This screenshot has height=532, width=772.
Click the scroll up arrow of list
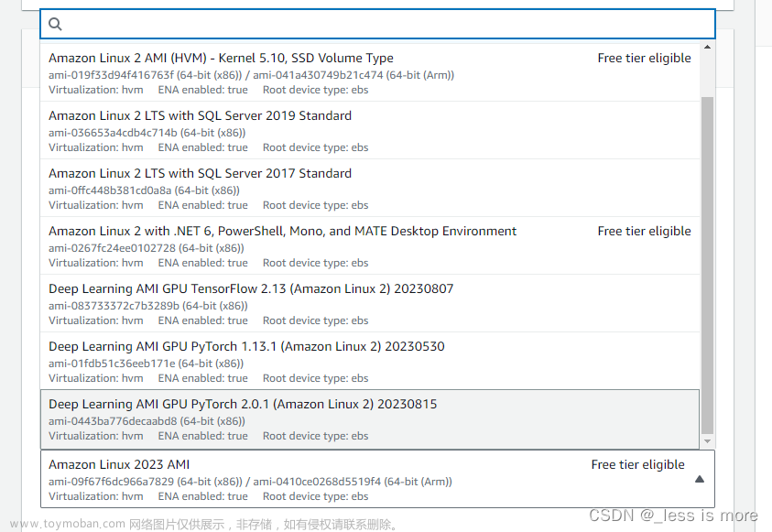pos(707,48)
